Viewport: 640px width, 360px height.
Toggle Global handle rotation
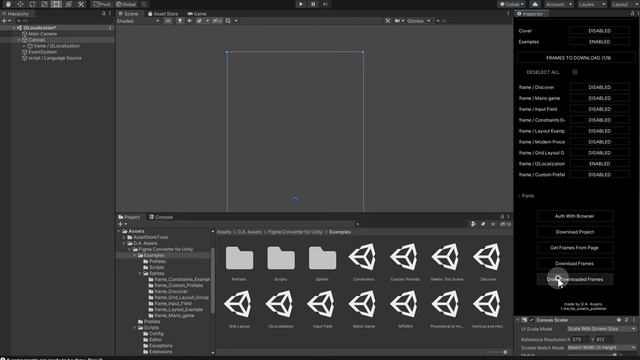coord(127,4)
